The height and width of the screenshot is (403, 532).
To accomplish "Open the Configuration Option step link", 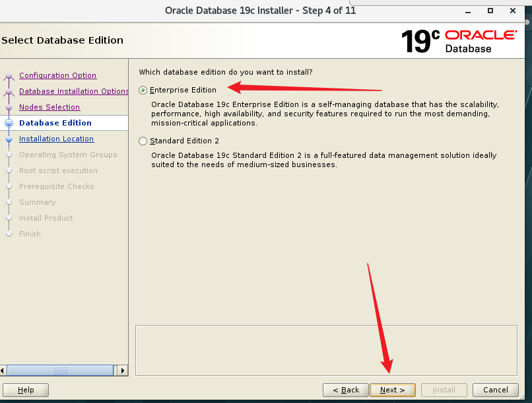I will click(57, 75).
